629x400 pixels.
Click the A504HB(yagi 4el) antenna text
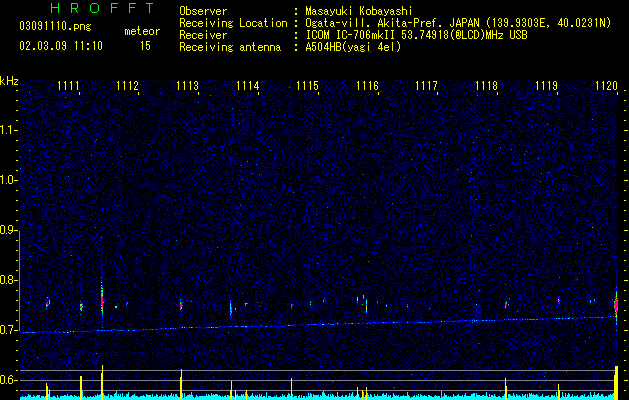tap(353, 47)
